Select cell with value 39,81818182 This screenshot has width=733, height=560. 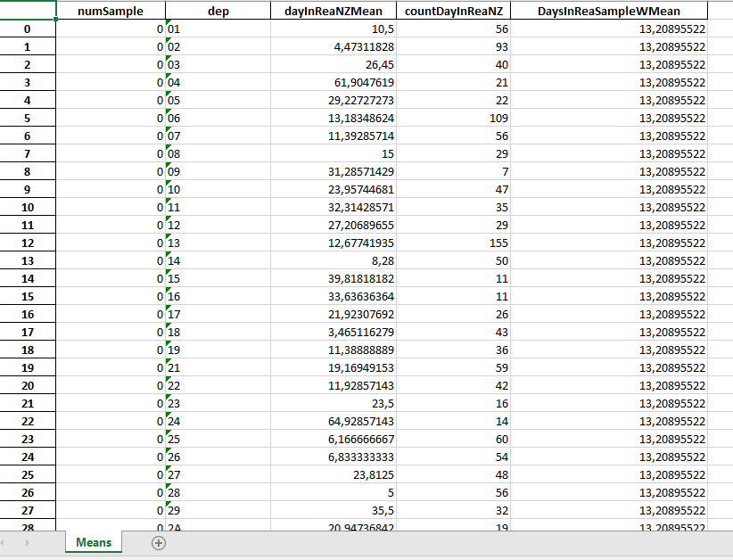tap(334, 278)
